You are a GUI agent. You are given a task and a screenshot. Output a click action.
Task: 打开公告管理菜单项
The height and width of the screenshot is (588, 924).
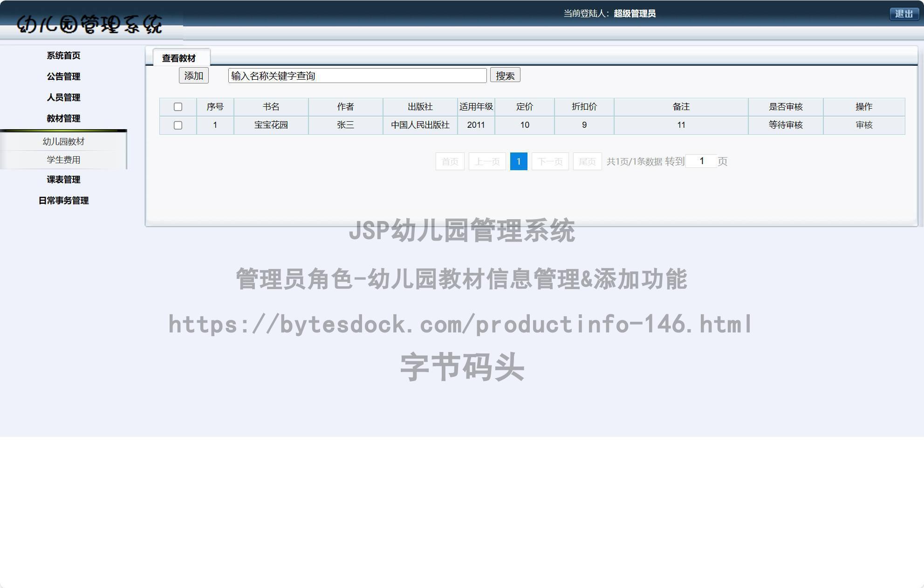tap(63, 76)
